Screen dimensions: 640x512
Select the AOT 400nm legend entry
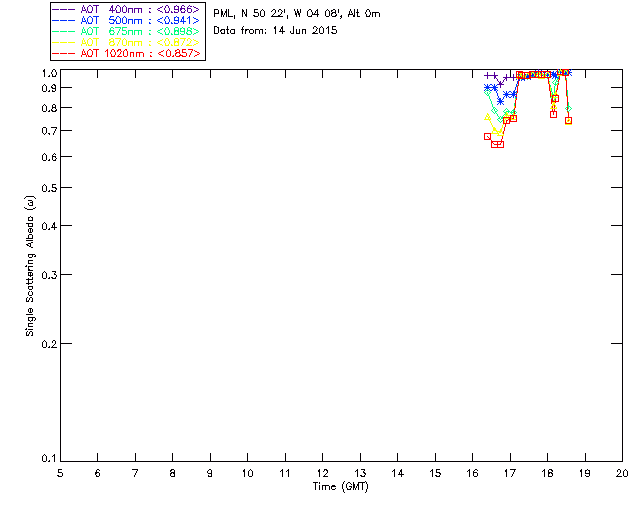tap(126, 9)
